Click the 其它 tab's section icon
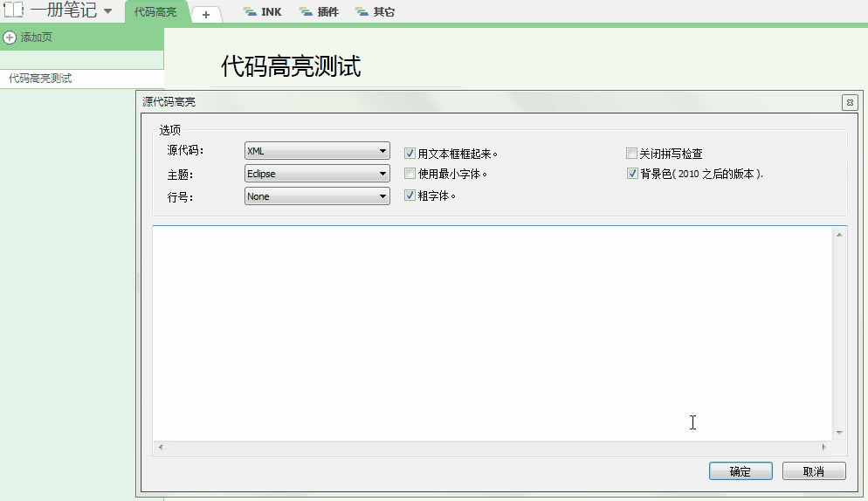 (x=362, y=11)
